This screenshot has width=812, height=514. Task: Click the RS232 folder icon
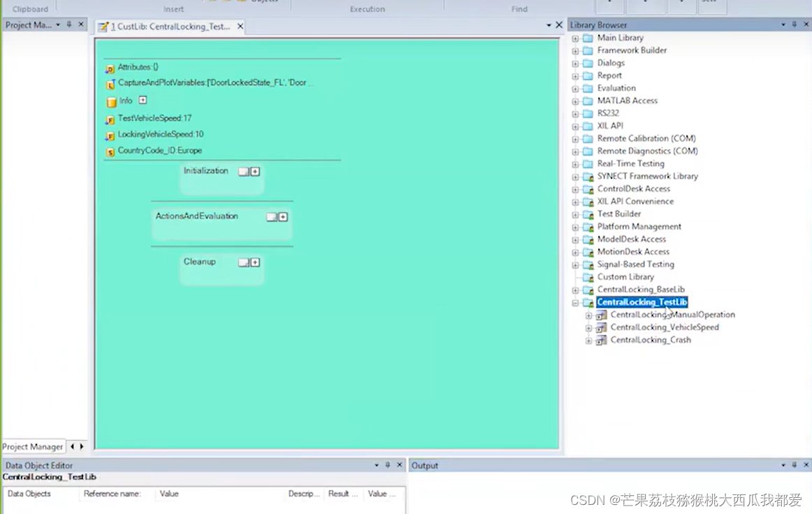pyautogui.click(x=588, y=113)
